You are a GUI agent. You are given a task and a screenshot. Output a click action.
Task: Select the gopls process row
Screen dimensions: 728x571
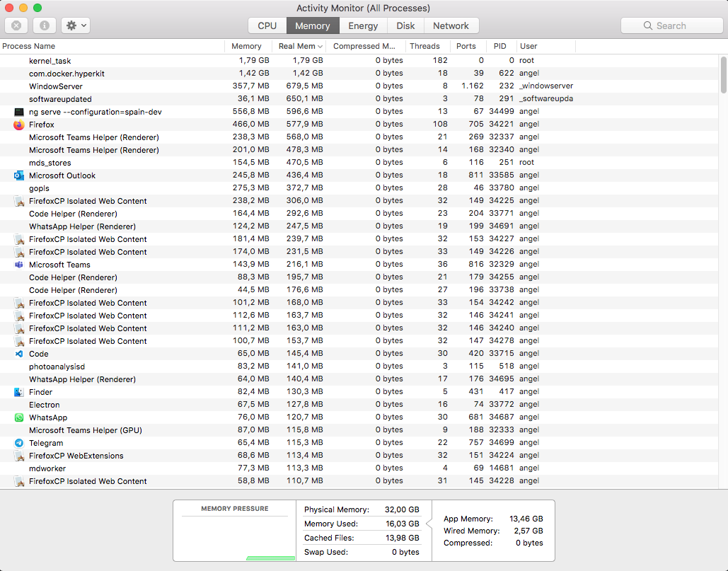(x=360, y=188)
